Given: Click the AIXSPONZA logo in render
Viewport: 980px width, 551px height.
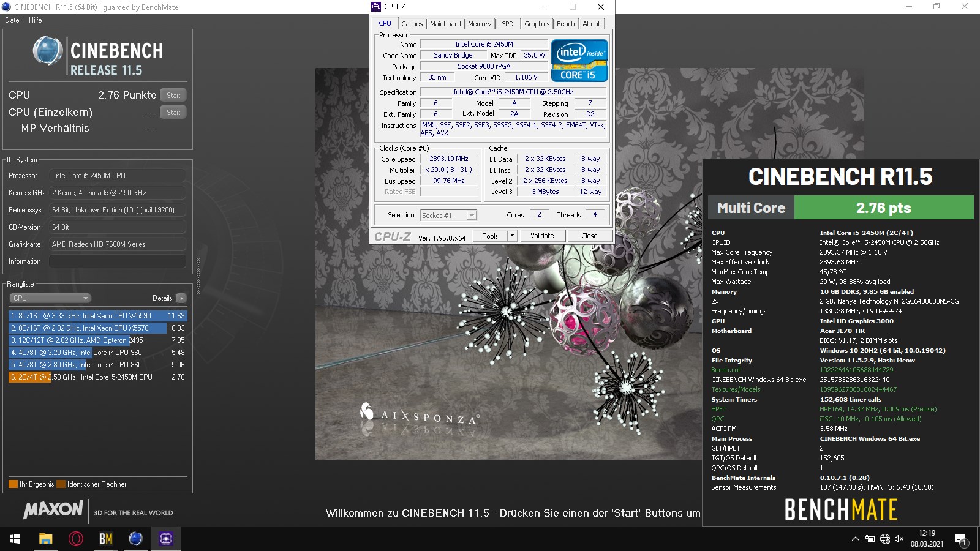Looking at the screenshot, I should pos(419,414).
